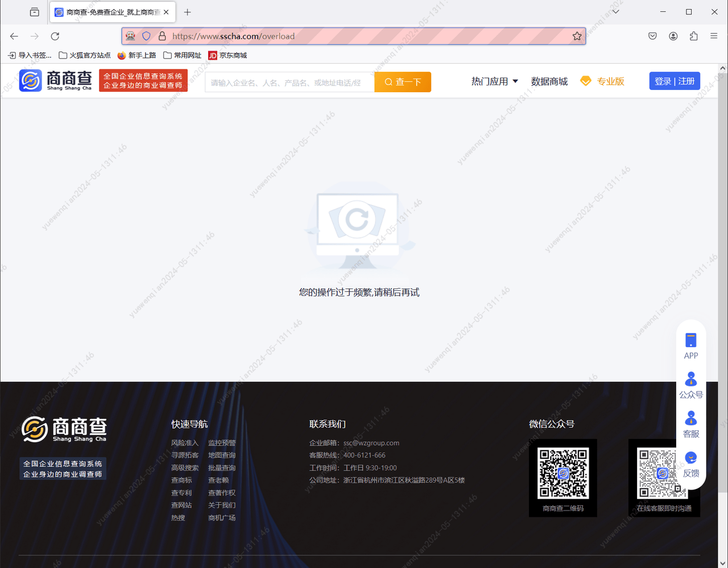The width and height of the screenshot is (728, 568).
Task: Click the 登录 | 注册 button
Action: [x=675, y=81]
